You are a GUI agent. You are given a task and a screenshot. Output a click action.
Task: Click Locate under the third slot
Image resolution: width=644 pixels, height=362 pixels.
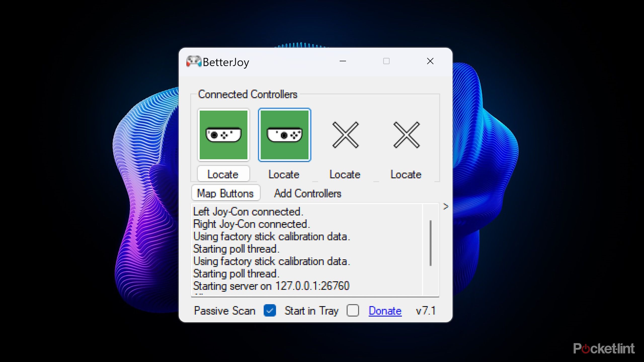345,174
